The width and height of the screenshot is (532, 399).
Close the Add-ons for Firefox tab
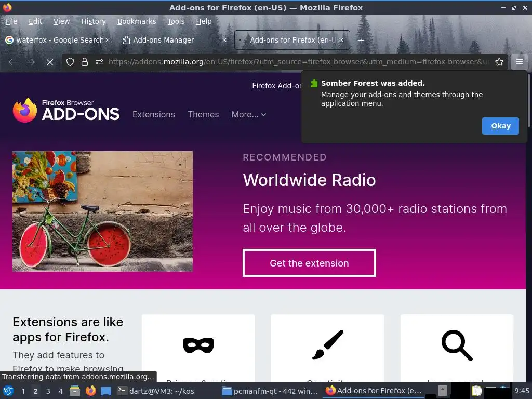tap(341, 40)
